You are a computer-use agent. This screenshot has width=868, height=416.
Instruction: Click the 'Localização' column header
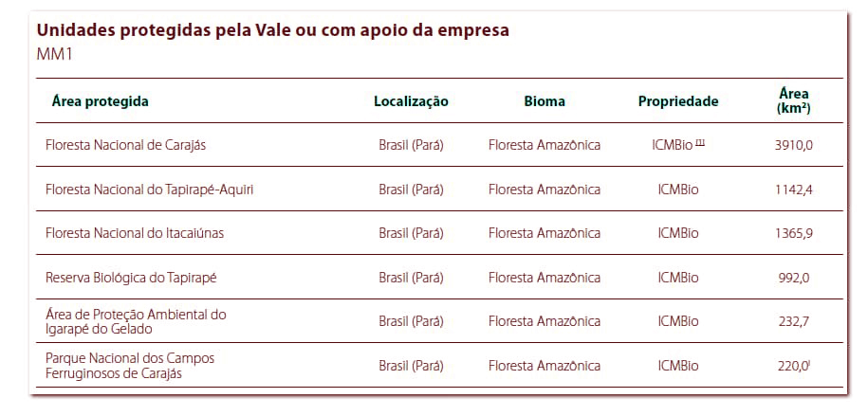click(411, 101)
